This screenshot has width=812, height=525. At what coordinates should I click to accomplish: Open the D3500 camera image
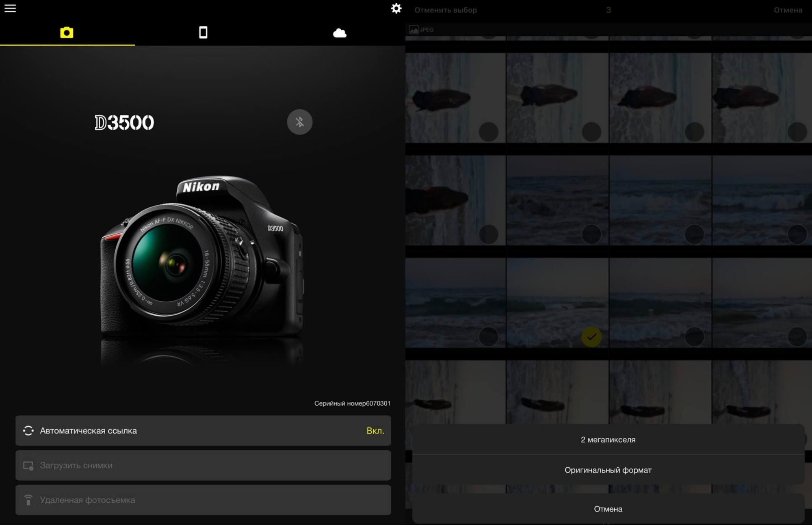click(202, 260)
